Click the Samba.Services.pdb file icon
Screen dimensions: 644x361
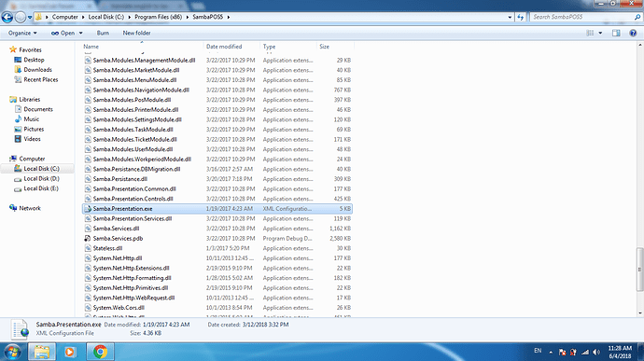click(88, 238)
